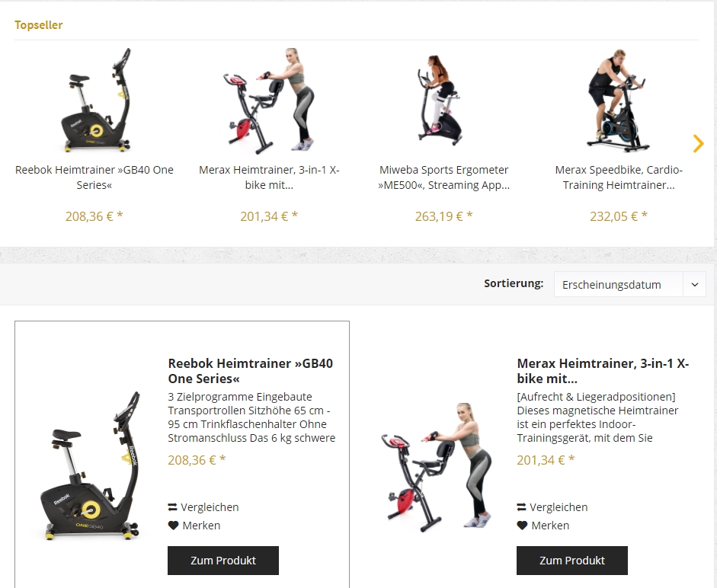This screenshot has width=717, height=588.
Task: Select the Erscheinungsdatum sorting field
Action: [x=629, y=284]
